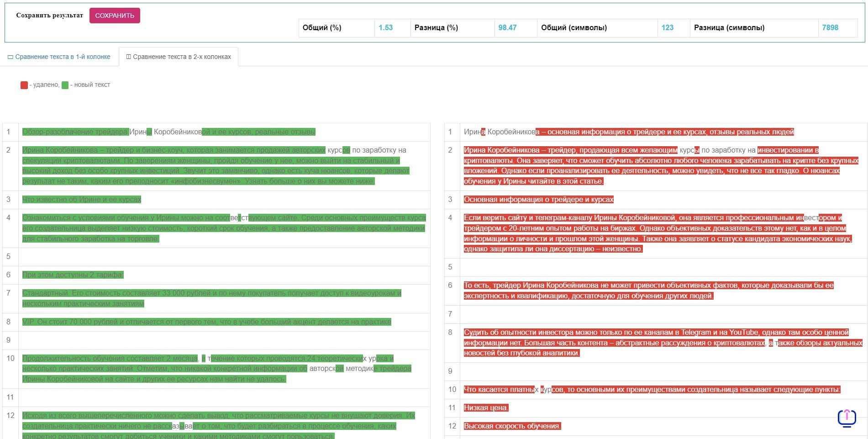
Task: Click right line Низкая цена
Action: 486,408
